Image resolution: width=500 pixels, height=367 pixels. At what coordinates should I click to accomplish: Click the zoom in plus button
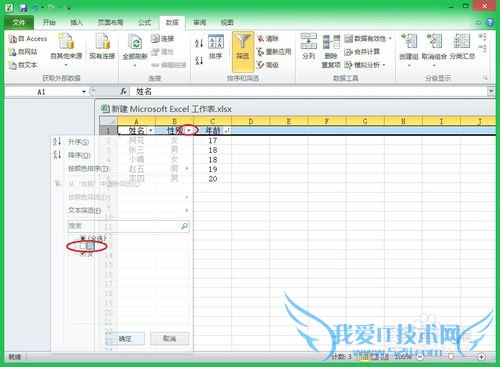(481, 357)
